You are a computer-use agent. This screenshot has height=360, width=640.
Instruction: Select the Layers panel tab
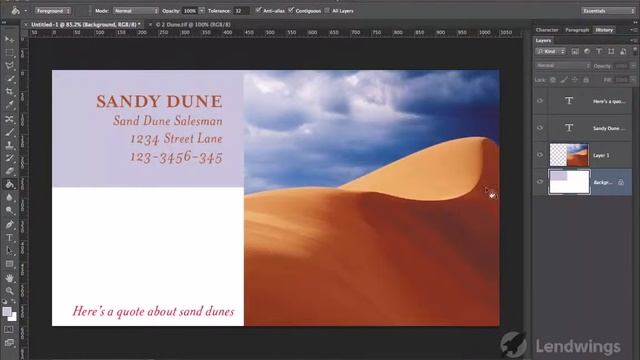[x=543, y=40]
